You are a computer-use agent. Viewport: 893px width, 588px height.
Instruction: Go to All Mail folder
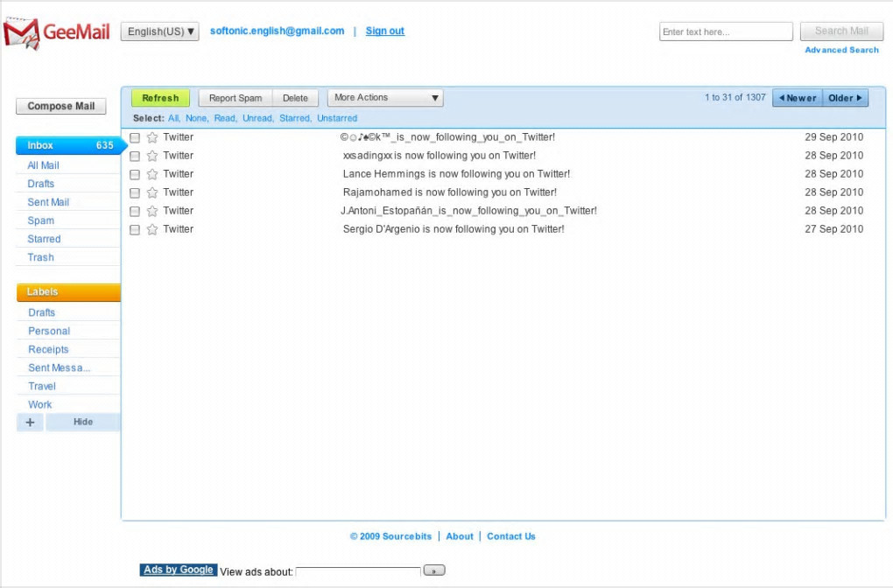coord(43,165)
